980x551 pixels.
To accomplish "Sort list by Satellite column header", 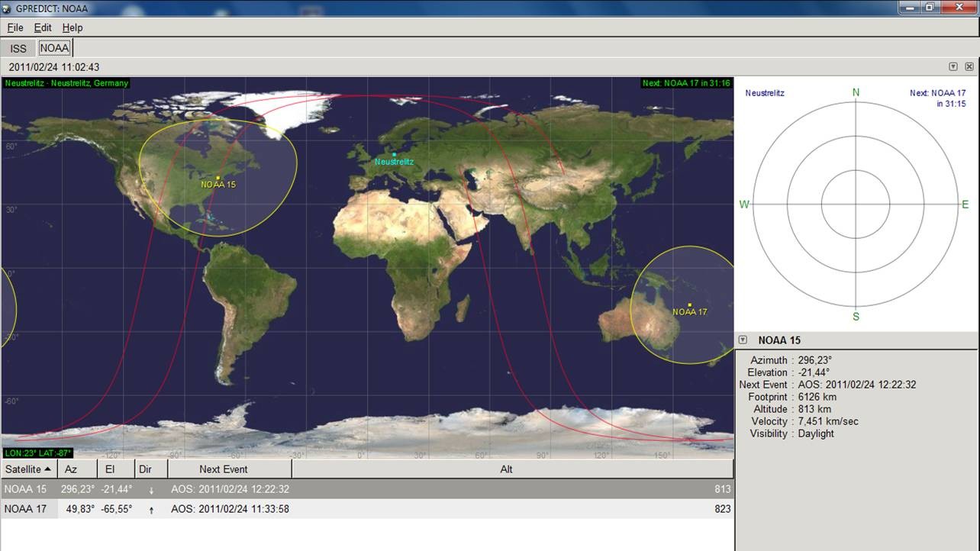I will [28, 469].
